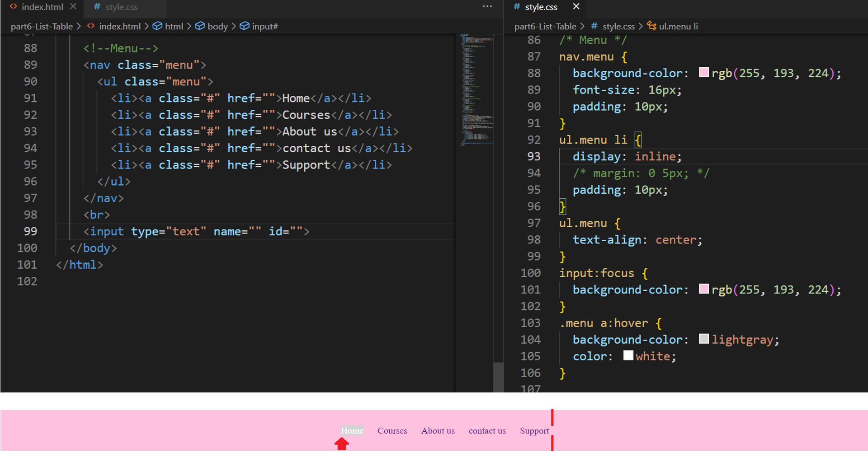
Task: Click the '.menu a:hover {' selector line
Action: point(610,323)
